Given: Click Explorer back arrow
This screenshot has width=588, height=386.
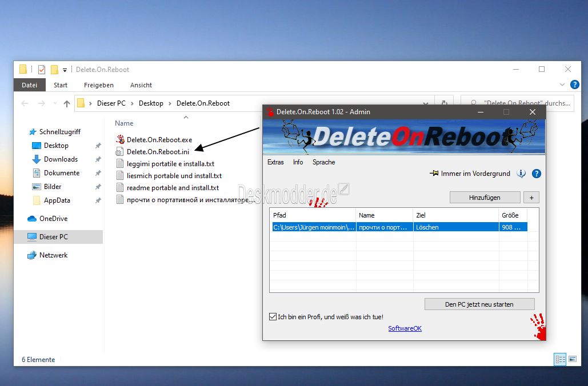Looking at the screenshot, I should point(25,103).
